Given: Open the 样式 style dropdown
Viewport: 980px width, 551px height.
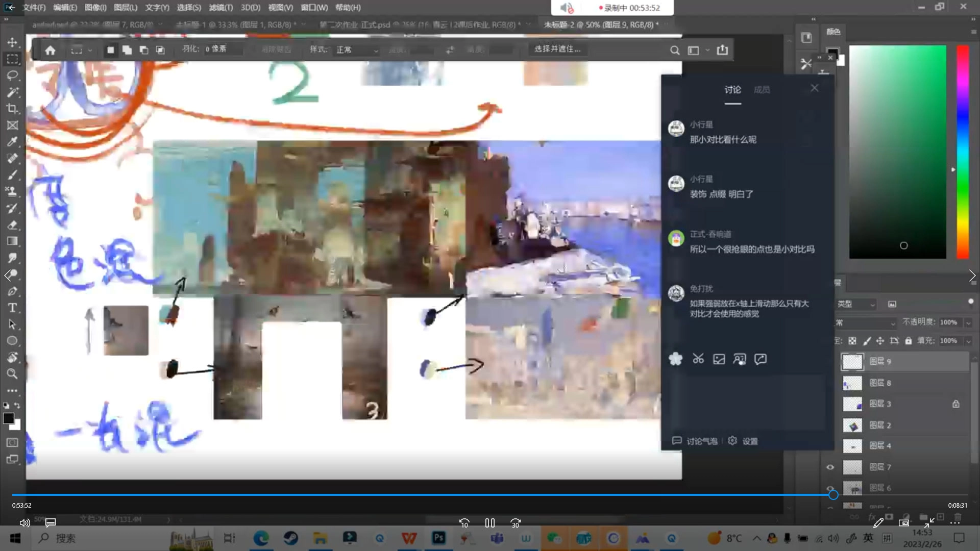Looking at the screenshot, I should pos(357,50).
